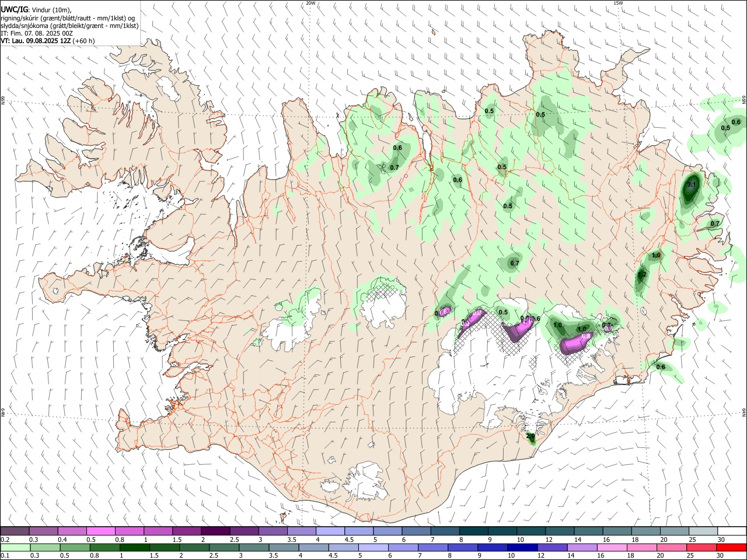Click the 3.1 precipitation value on the map
747x560 pixels.
click(692, 185)
